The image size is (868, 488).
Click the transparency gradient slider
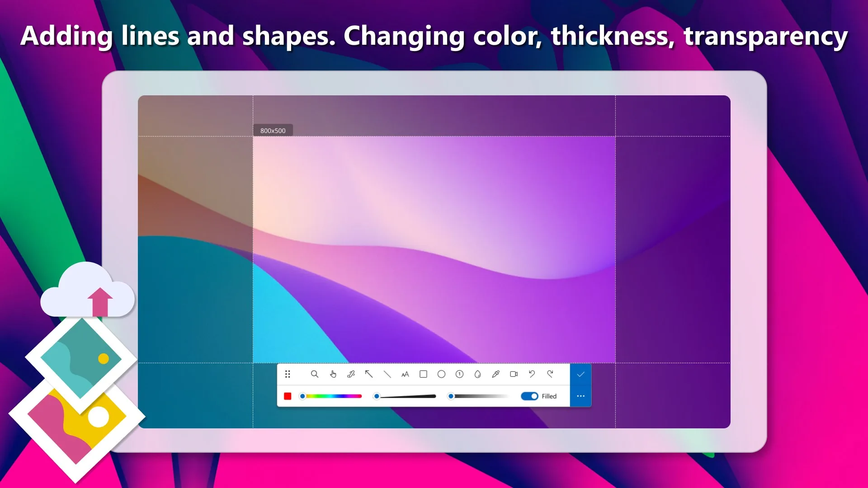coord(479,396)
